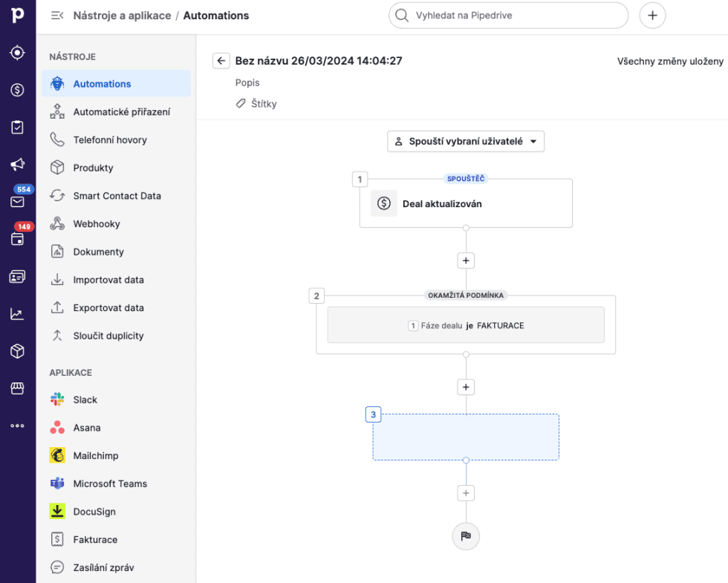Open Marketplace storefront icon in sidebar

tap(18, 388)
